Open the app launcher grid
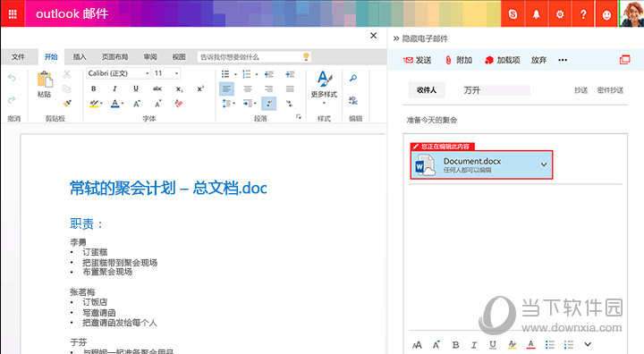Screen dimensions: 644x354 (13, 14)
